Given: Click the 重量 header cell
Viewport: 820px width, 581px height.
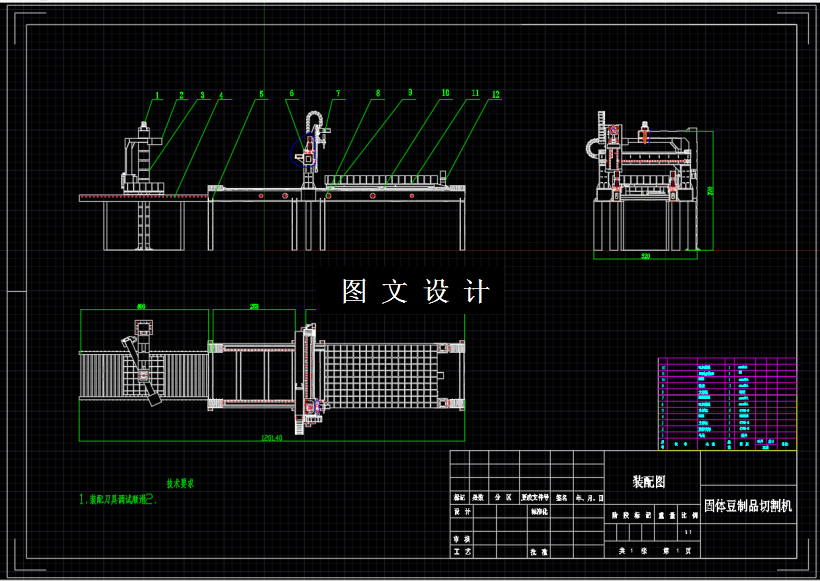Looking at the screenshot, I should (666, 515).
